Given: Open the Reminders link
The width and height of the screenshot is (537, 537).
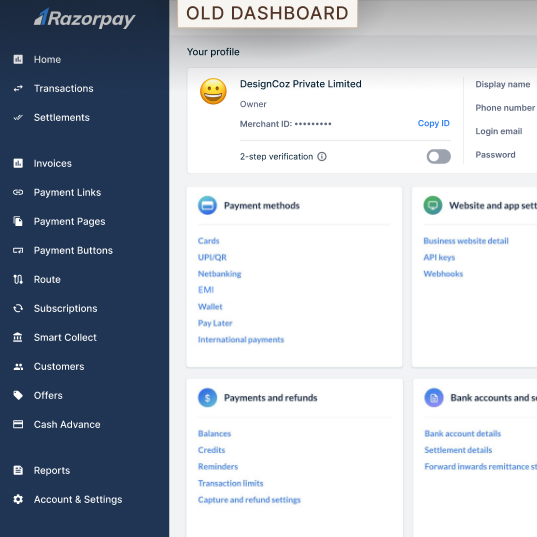Looking at the screenshot, I should (218, 466).
